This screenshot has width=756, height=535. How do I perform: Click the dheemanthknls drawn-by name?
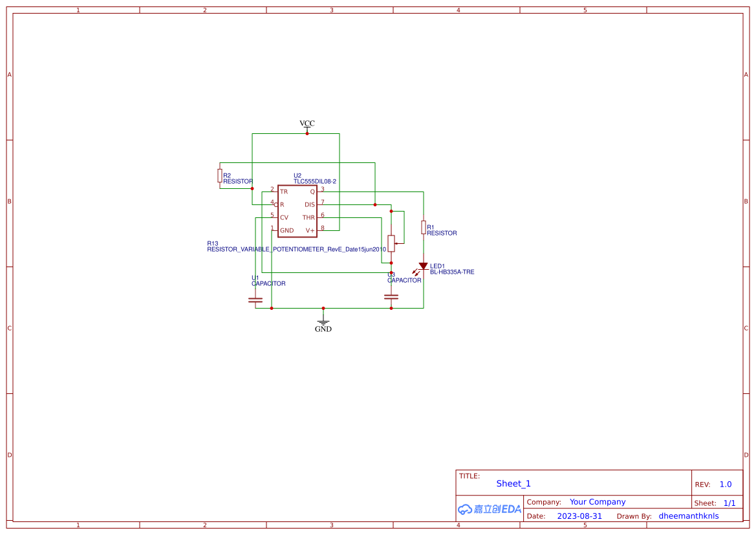(689, 516)
